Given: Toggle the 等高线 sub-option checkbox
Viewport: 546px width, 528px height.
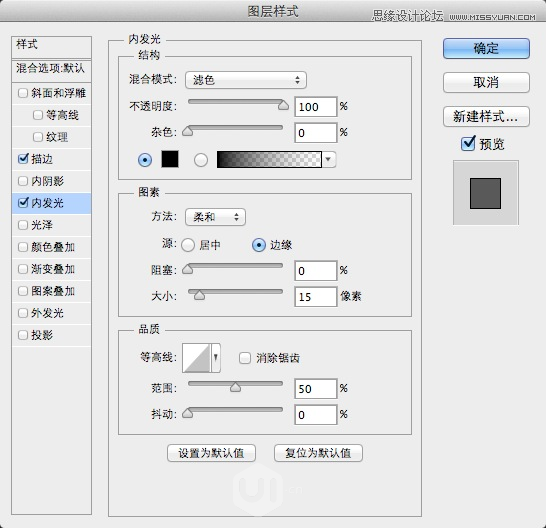Looking at the screenshot, I should click(x=38, y=115).
